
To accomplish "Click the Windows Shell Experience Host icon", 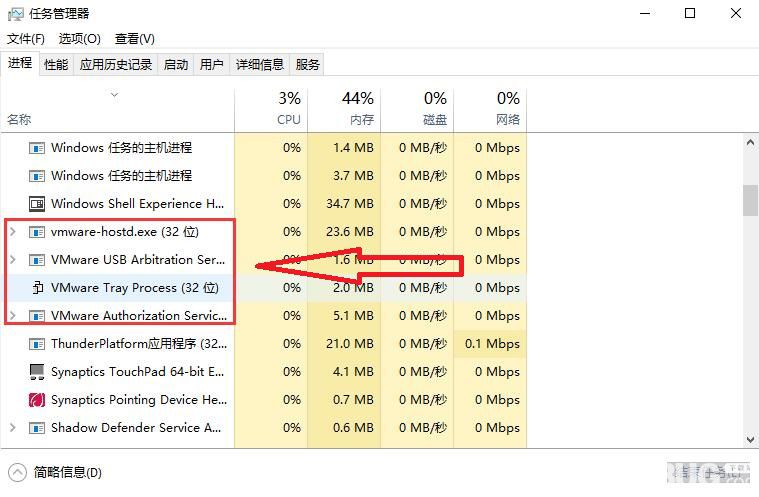I will pos(37,204).
